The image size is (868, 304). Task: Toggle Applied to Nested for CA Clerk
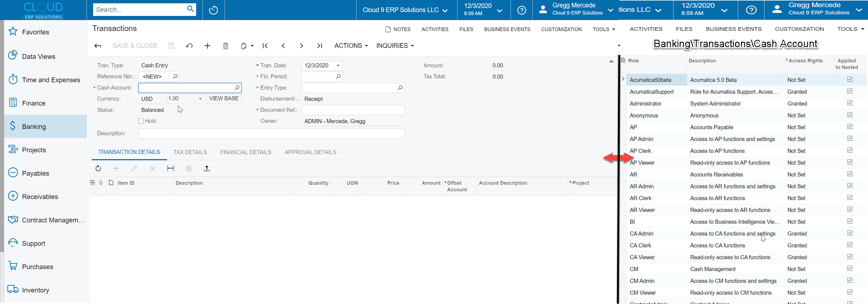pos(850,245)
